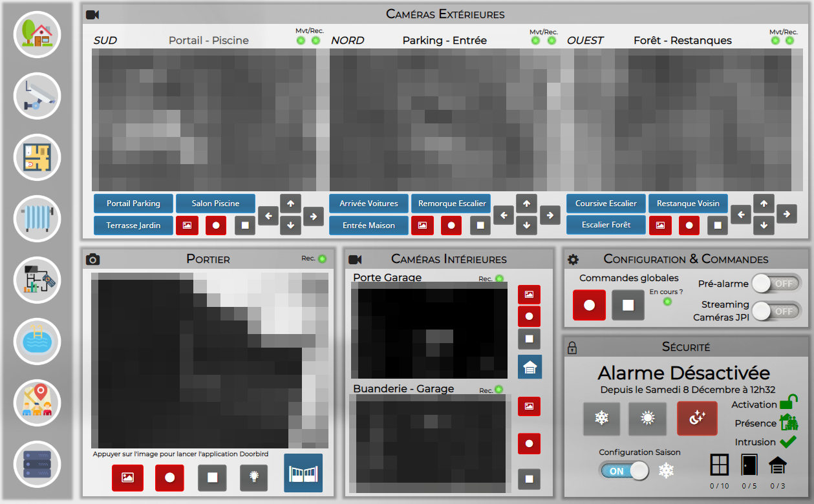Toggle Streaming Caméras JPI switch
Screen dimensions: 814x504
[x=776, y=311]
